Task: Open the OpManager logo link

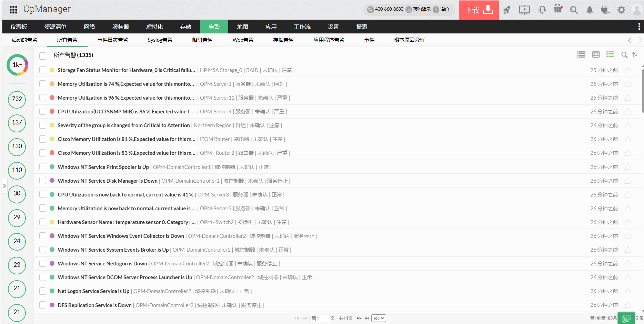Action: coord(47,9)
